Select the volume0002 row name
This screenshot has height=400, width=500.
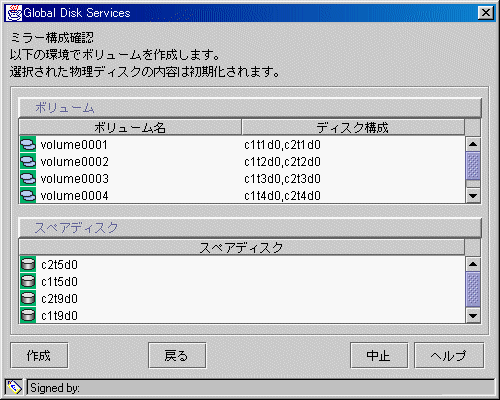click(x=75, y=162)
